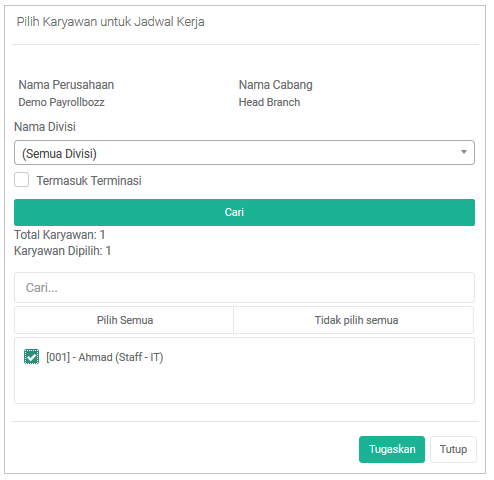Click the Total Karyawan count text
Image resolution: width=494 pixels, height=480 pixels.
tap(60, 235)
